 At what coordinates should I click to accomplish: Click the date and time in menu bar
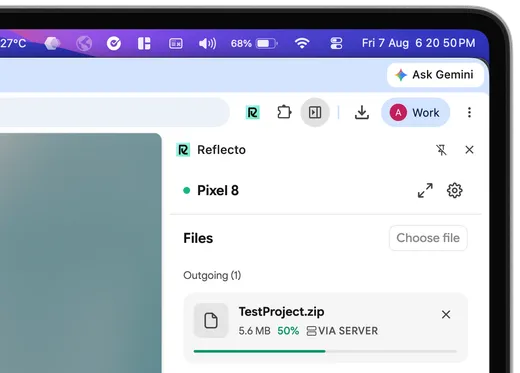(x=418, y=43)
